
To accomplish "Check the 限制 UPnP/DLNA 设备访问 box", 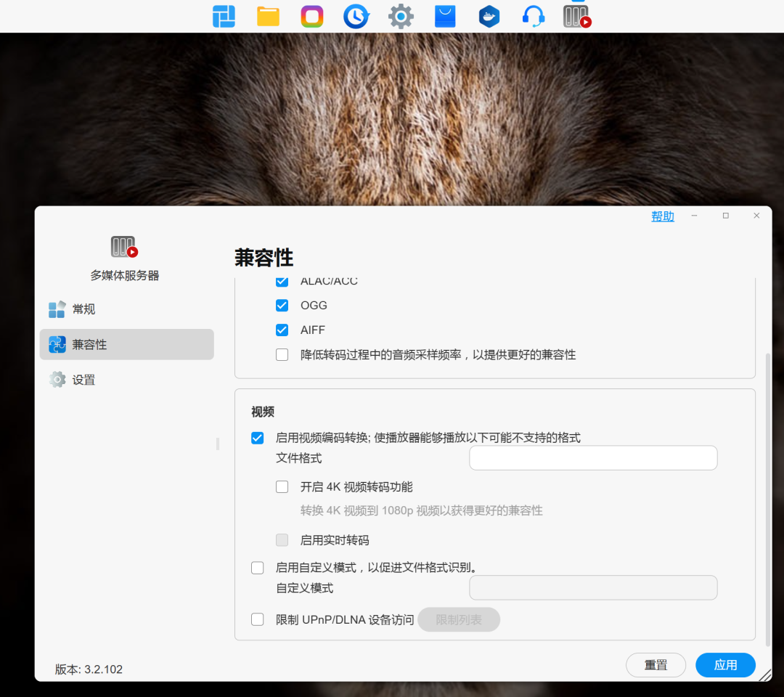I will [x=257, y=619].
